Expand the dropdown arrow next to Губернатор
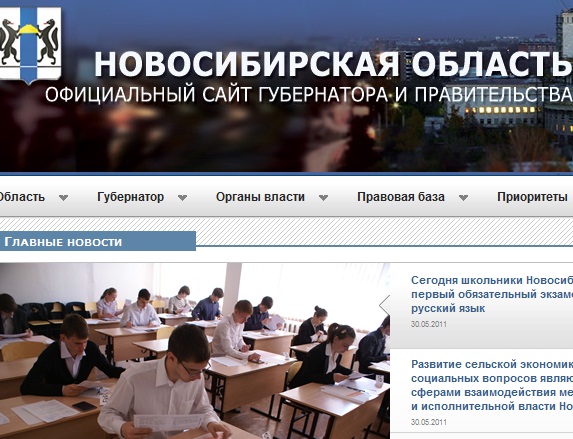This screenshot has height=439, width=573. click(182, 198)
